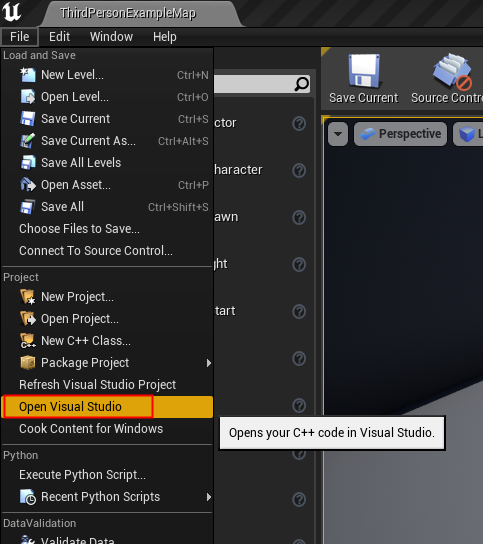
Task: Click the Open Asset icon
Action: (x=28, y=185)
